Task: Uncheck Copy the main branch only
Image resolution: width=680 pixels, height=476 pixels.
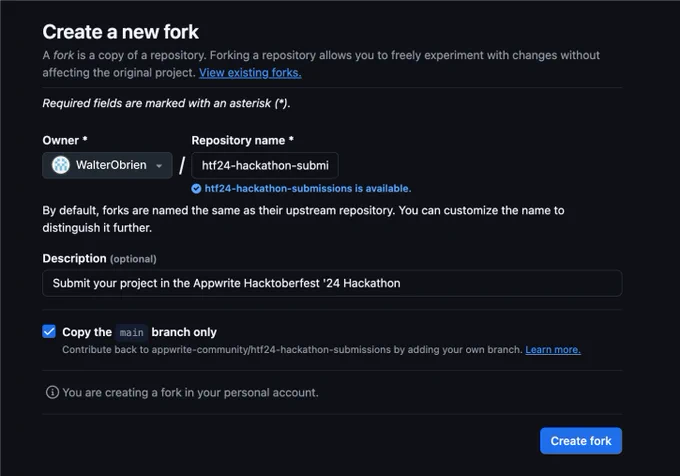Action: [49, 332]
